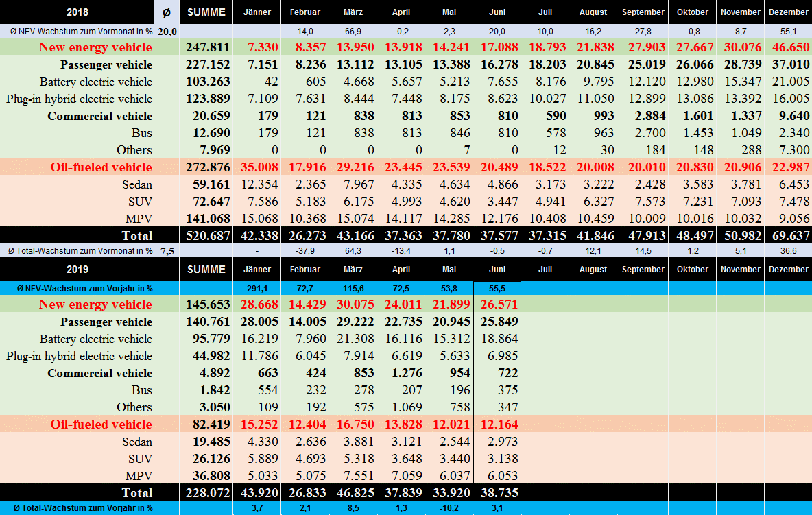Click the 2018 Sedan sum value 59.161
Screen dimensions: 812x515
211,184
